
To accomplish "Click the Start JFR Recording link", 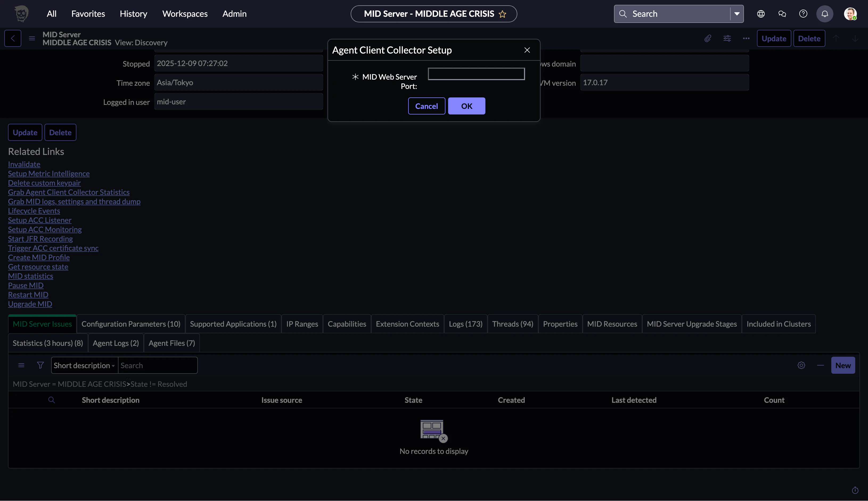I will point(41,239).
